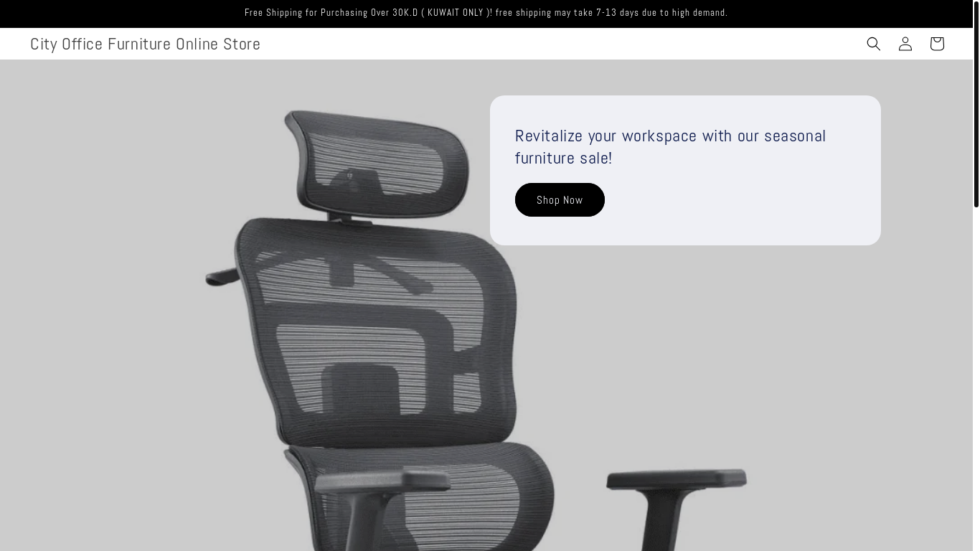
Task: Click the chair's left side lever handle
Action: point(221,277)
